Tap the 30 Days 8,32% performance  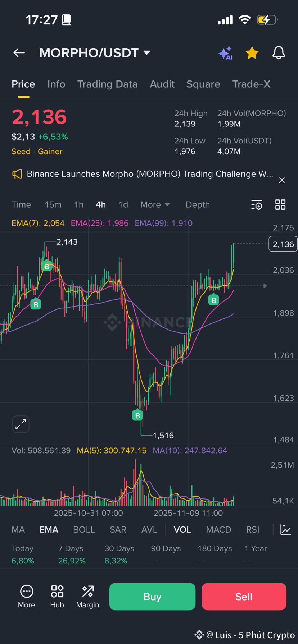coord(119,555)
